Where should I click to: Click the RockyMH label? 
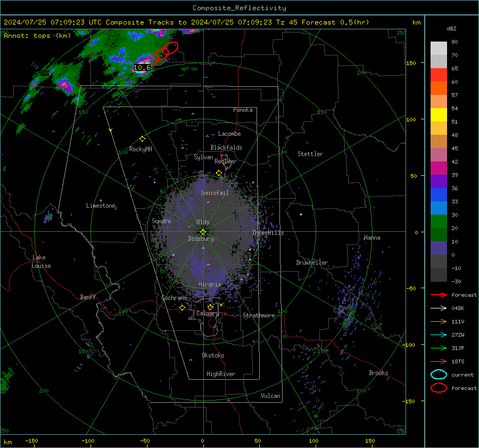141,149
